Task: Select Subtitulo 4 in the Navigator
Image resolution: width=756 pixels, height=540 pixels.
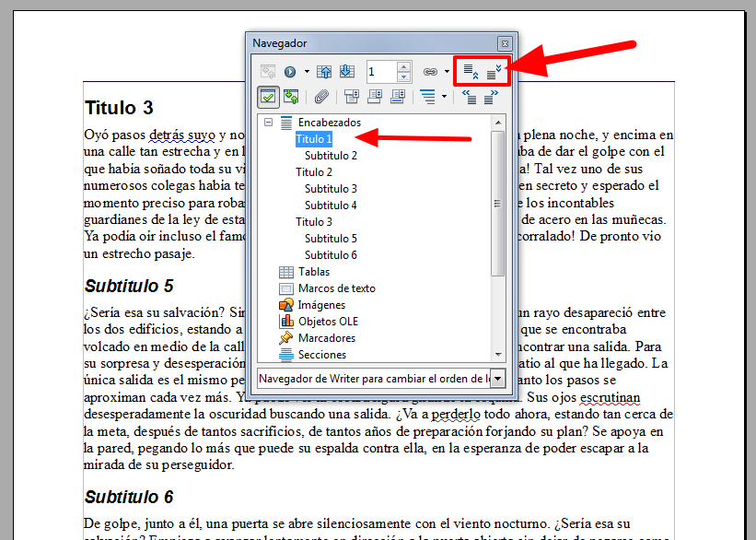Action: point(331,205)
